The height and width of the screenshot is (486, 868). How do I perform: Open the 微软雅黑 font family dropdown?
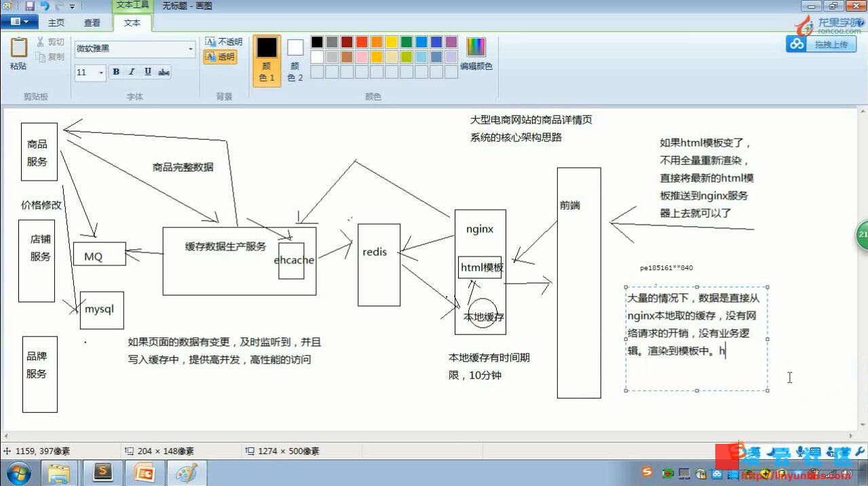point(190,49)
